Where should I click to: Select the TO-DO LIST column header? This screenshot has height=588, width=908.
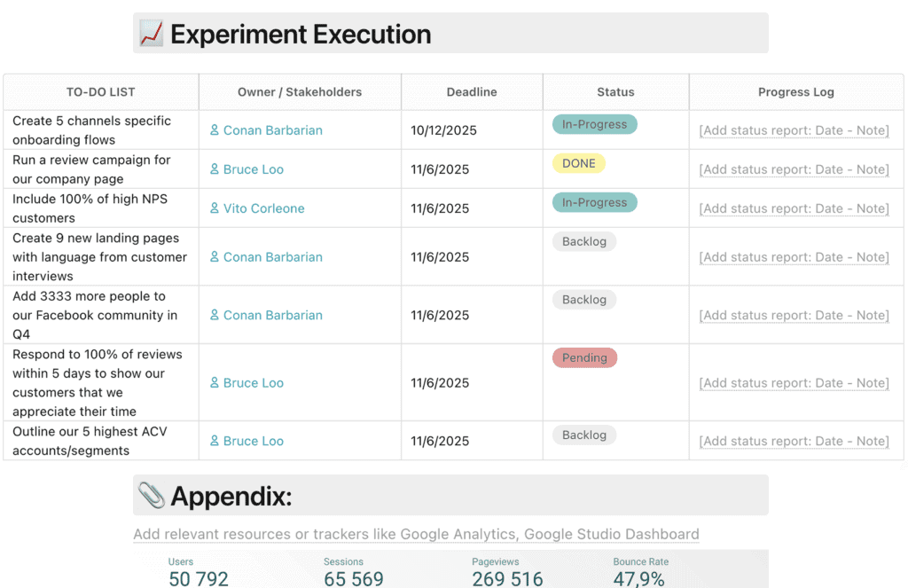(101, 91)
